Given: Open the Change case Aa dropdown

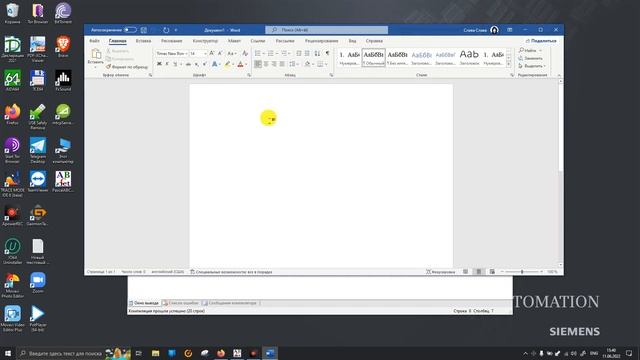Looking at the screenshot, I should click(x=231, y=53).
